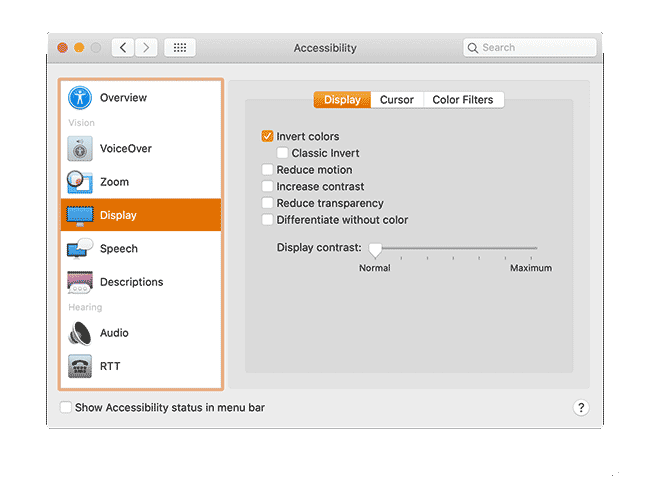Open help with the question mark button
Screen dimensions: 650x478
tap(581, 408)
